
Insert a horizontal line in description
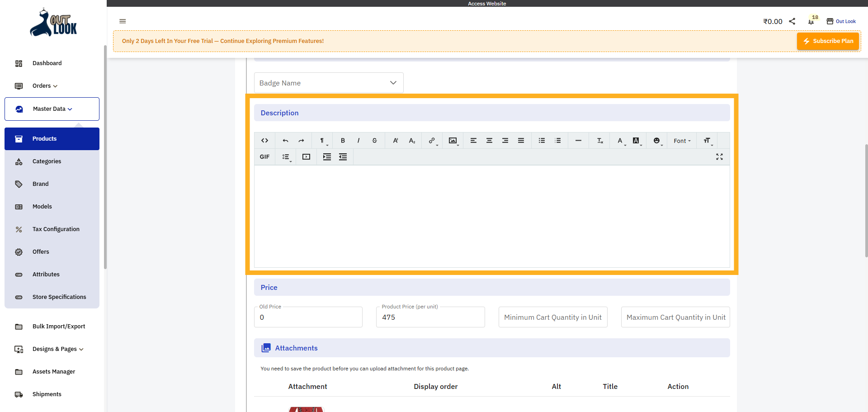point(578,141)
